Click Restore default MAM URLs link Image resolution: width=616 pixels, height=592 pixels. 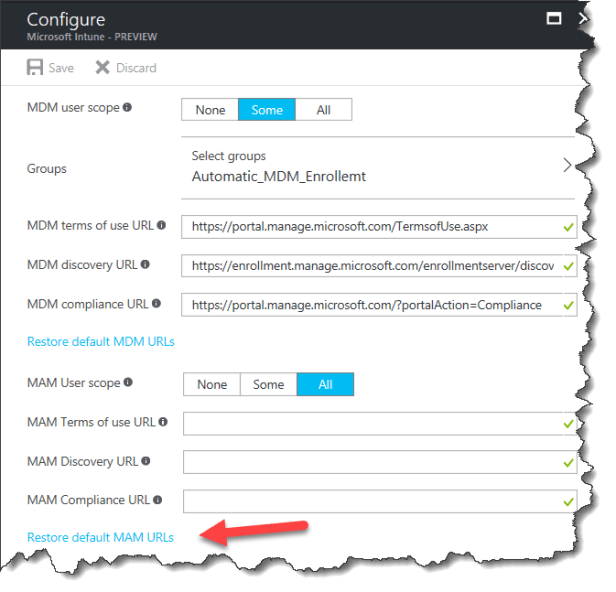100,537
